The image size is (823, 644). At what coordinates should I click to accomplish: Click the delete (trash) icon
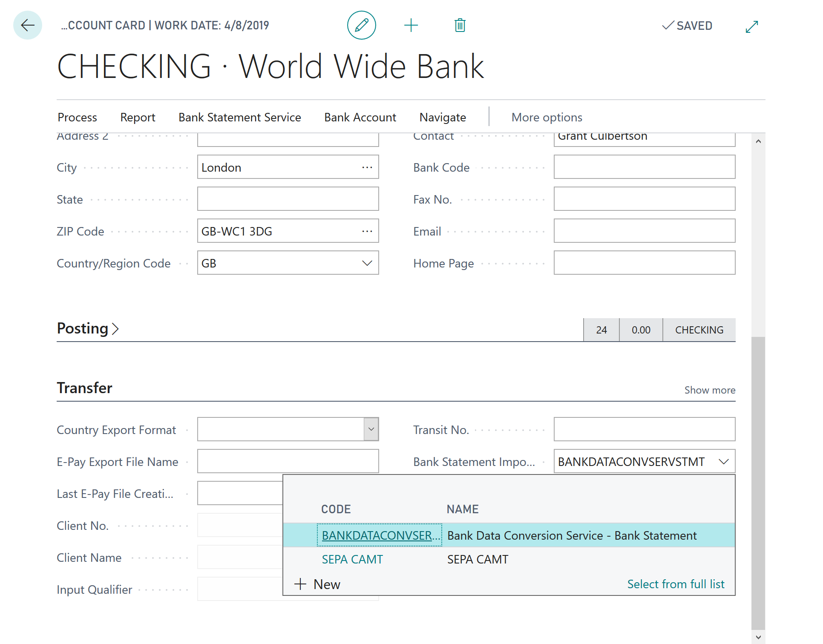(459, 26)
